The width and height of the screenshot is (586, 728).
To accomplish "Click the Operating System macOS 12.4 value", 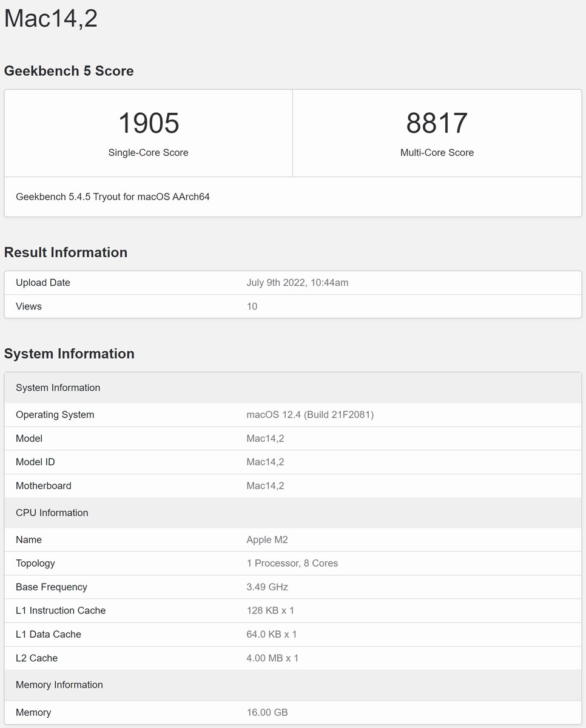I will [x=310, y=415].
